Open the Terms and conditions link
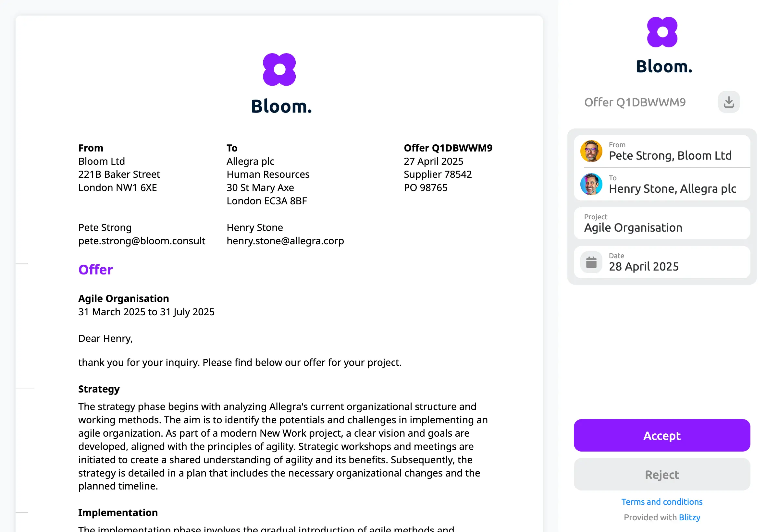Screen dimensions: 766x532 click(x=661, y=502)
